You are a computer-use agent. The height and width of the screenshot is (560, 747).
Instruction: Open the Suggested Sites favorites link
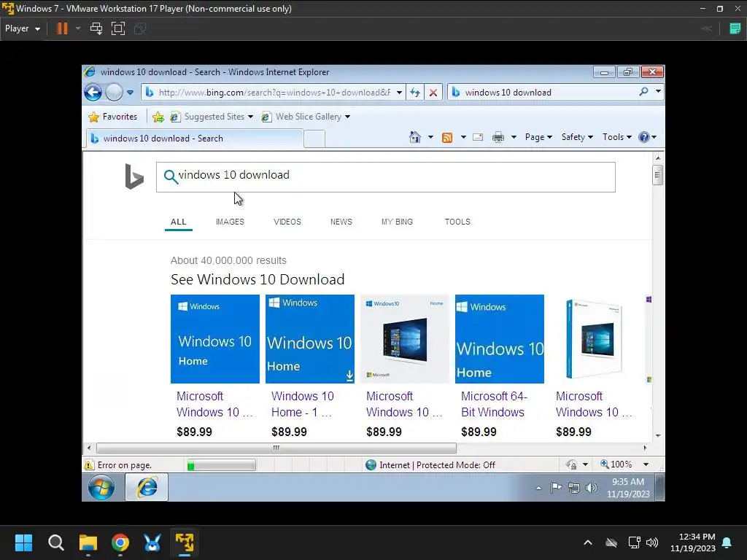click(x=212, y=117)
